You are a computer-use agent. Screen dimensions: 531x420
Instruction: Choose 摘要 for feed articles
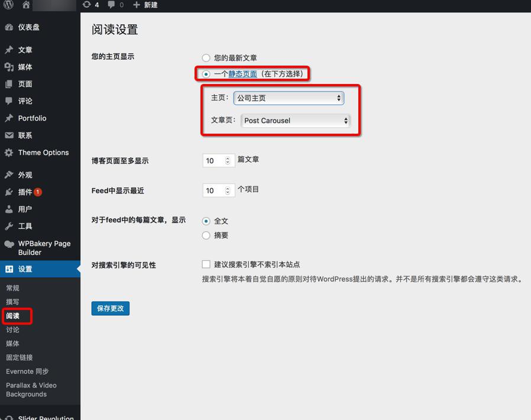(x=206, y=235)
